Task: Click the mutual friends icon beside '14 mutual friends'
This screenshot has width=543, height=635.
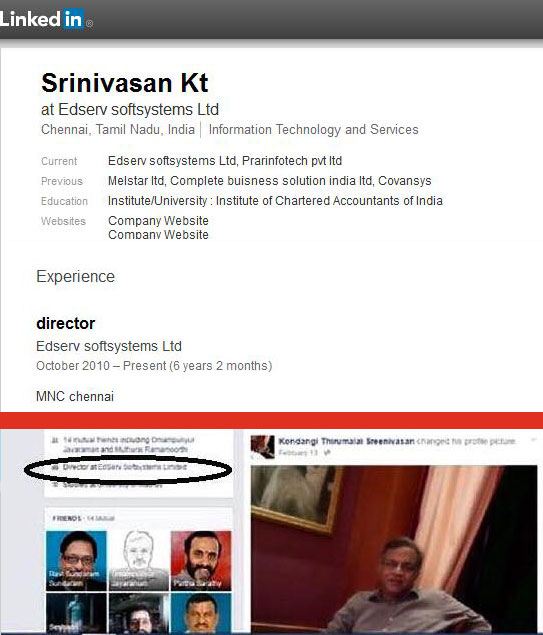Action: 54,440
